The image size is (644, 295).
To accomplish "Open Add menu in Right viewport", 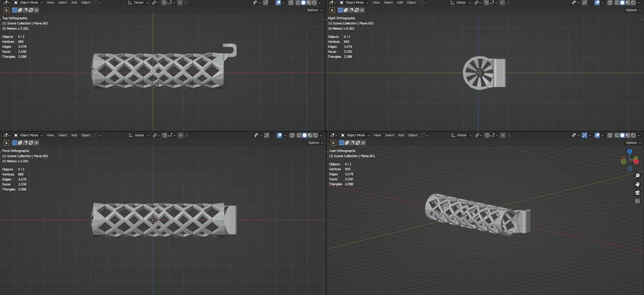I will point(400,3).
